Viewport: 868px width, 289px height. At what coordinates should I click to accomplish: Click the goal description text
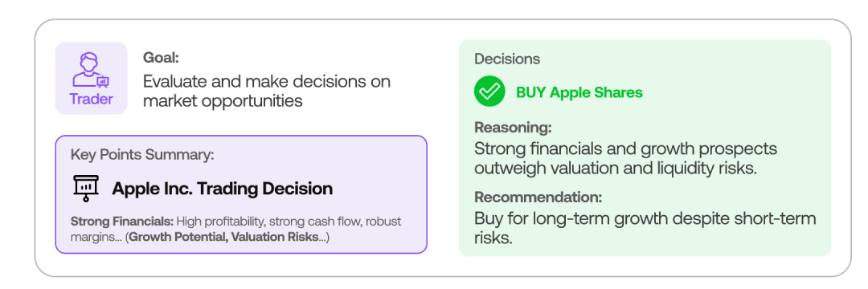267,92
